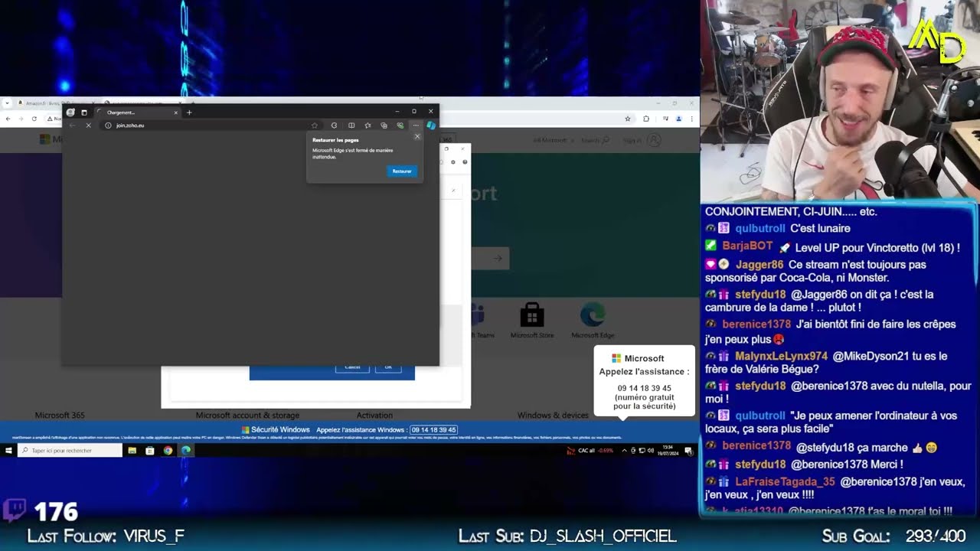Close the Chargement... tab in Edge
The height and width of the screenshot is (551, 980).
(175, 112)
